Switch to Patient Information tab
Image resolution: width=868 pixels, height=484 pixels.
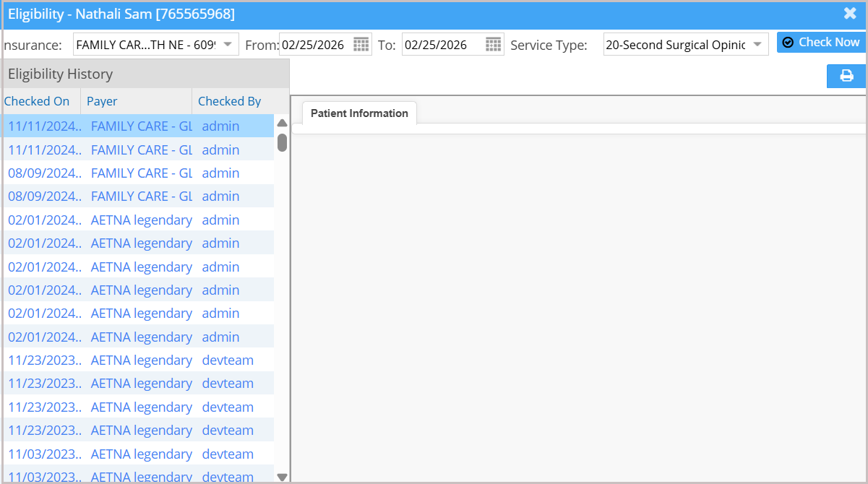[x=359, y=113]
